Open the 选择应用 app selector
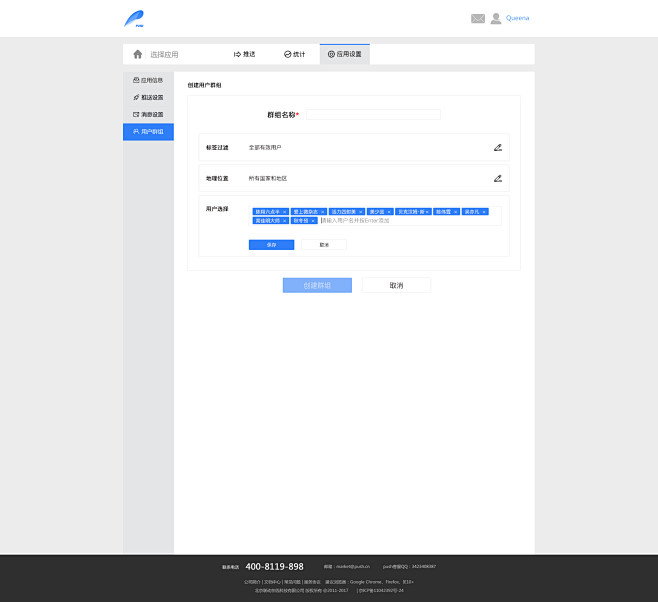The height and width of the screenshot is (602, 658). (164, 54)
